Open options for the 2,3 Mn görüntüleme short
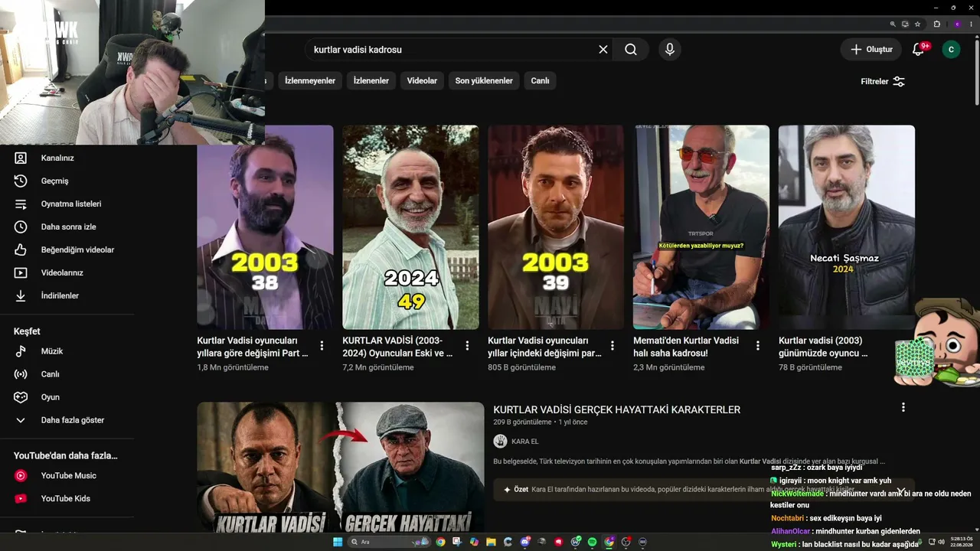 tap(758, 346)
